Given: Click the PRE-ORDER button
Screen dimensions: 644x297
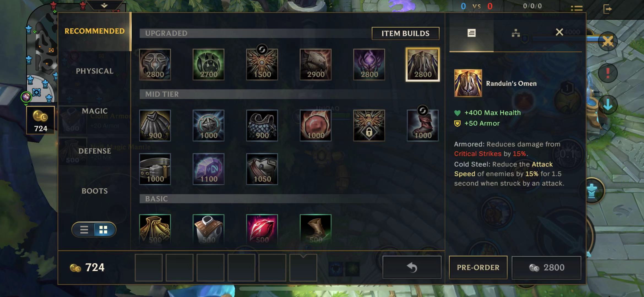Looking at the screenshot, I should click(478, 267).
